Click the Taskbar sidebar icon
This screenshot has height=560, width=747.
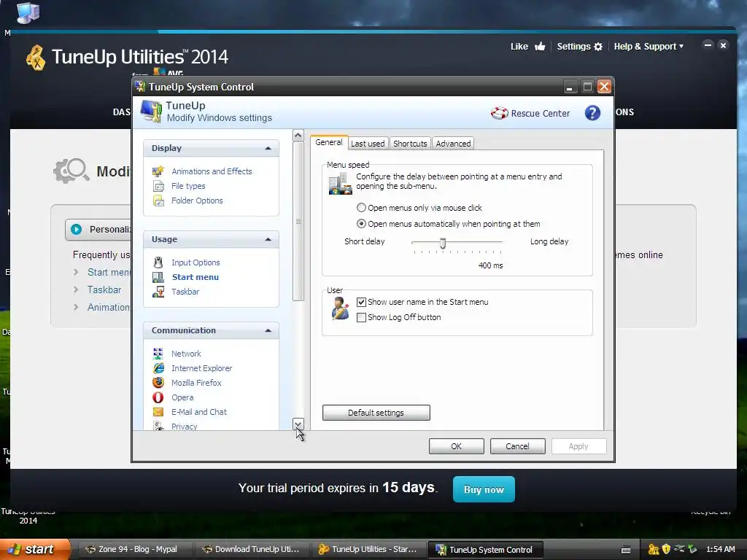[x=158, y=292]
